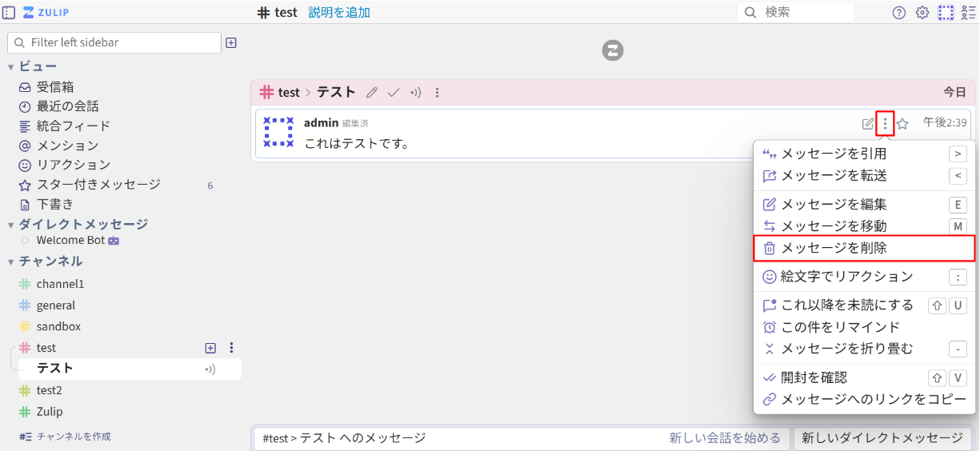Click the admin avatar in message
This screenshot has height=451, width=980.
tap(278, 132)
